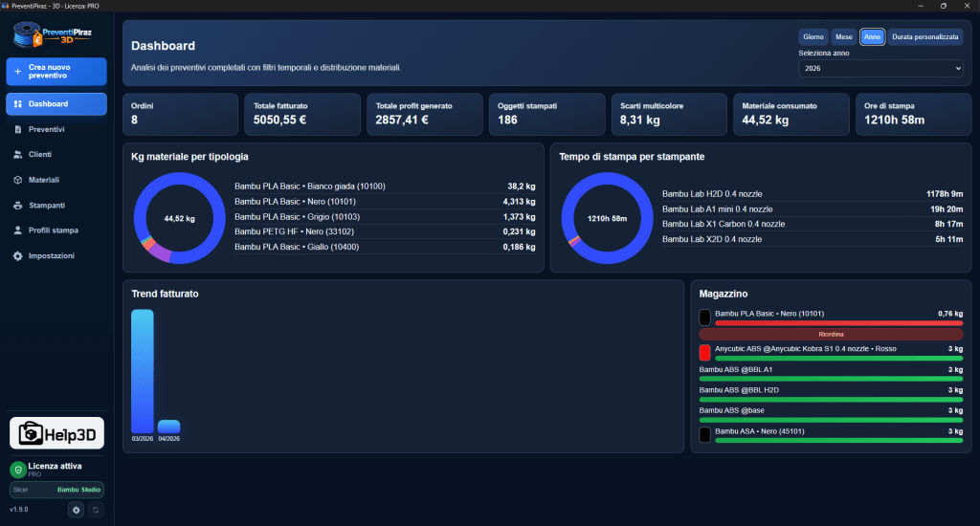Click the Bambu Lab H2D 0.4 nozzle row

(x=813, y=194)
